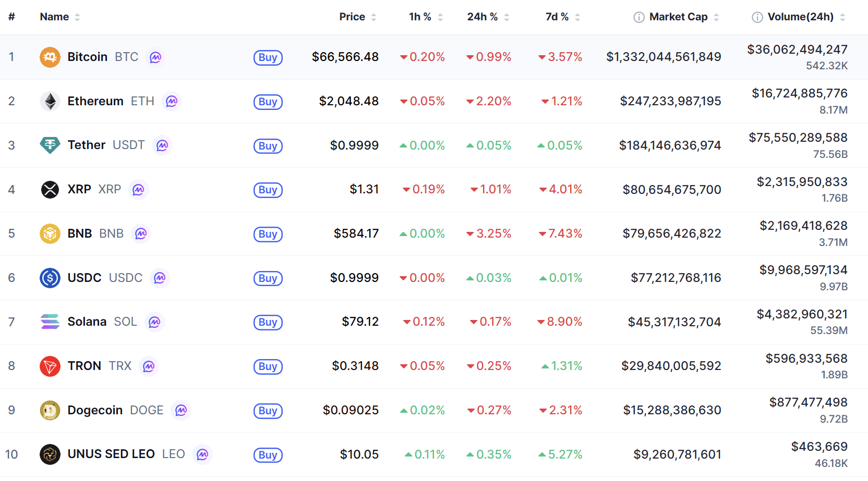Buy BNB using its Buy button
This screenshot has height=481, width=868.
coord(268,234)
